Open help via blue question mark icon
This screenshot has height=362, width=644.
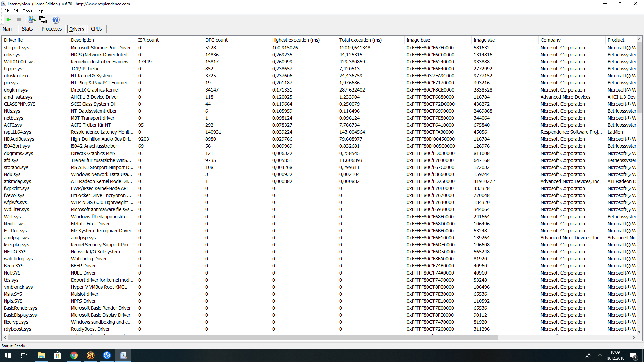click(56, 20)
